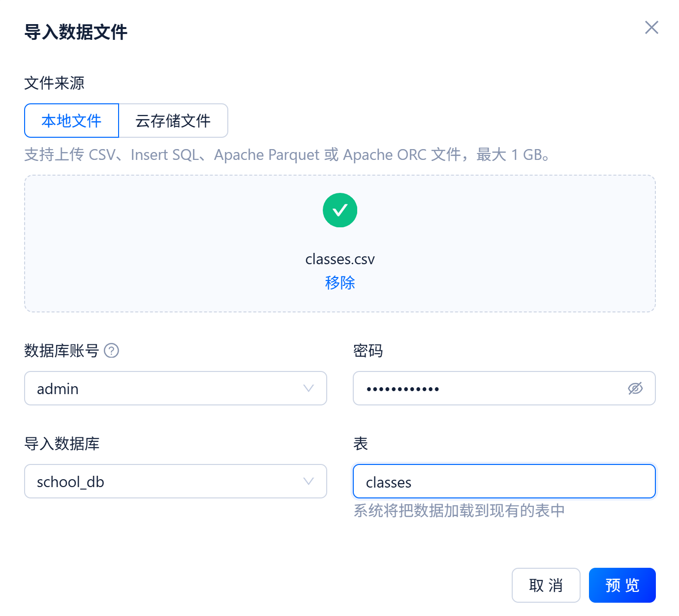679x616 pixels.
Task: Open the admin database account dropdown
Action: [x=167, y=389]
